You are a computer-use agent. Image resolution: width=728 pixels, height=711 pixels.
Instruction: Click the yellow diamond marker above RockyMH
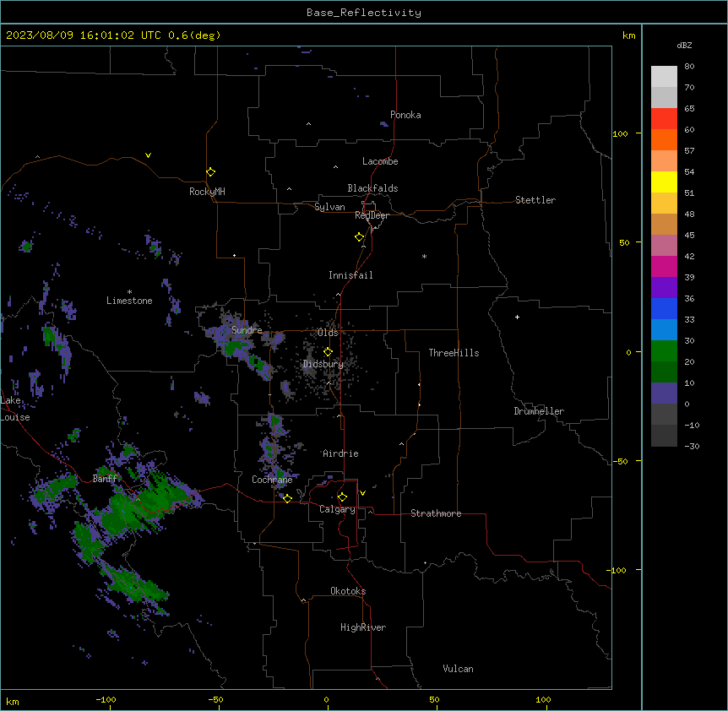(210, 172)
